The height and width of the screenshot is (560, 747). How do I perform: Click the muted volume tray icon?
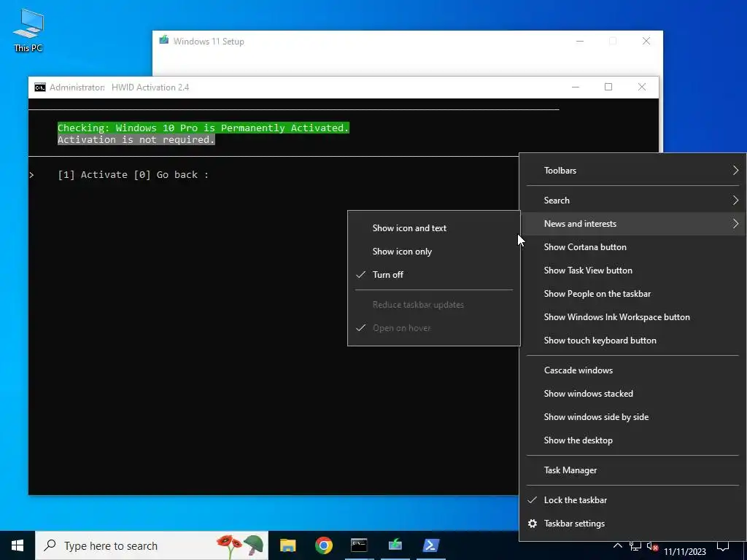click(x=652, y=546)
